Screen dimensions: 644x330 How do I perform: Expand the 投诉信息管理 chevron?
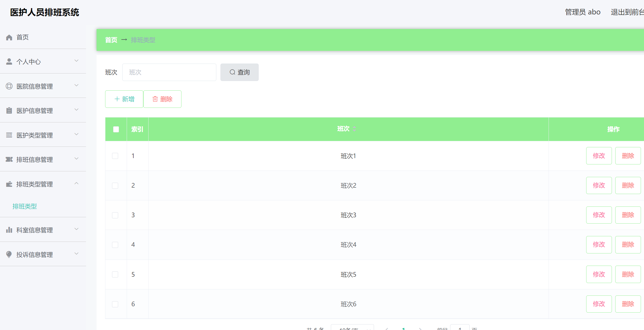pyautogui.click(x=77, y=253)
